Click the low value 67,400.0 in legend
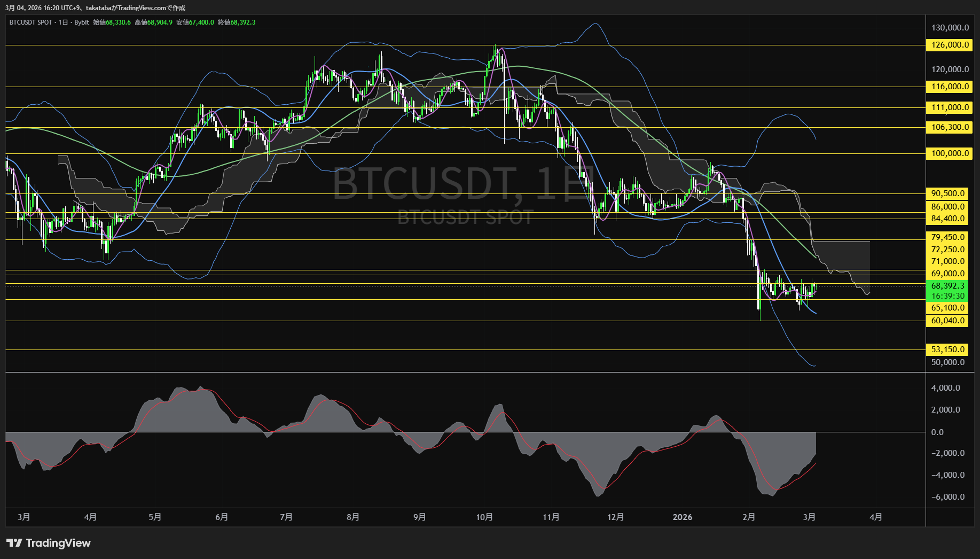980x559 pixels. tap(201, 22)
